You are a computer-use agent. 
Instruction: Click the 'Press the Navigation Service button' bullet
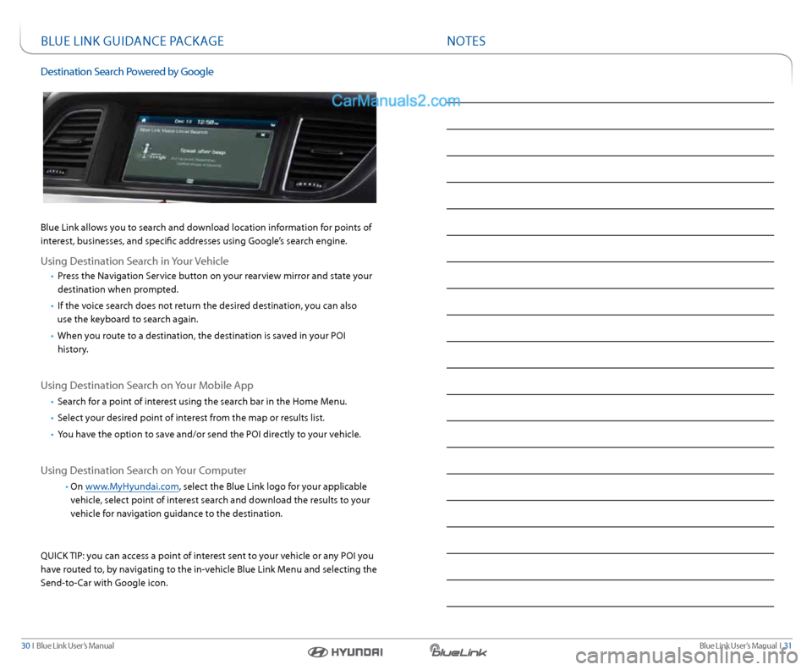coord(211,283)
